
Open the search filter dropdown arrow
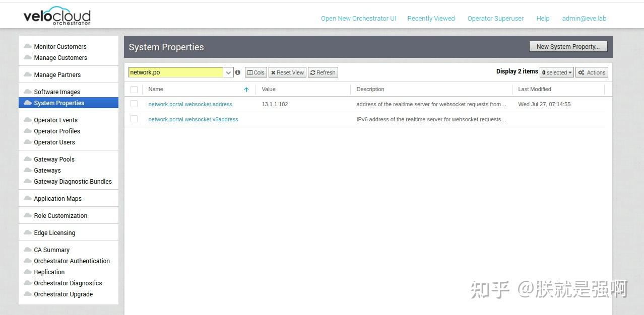pos(228,72)
